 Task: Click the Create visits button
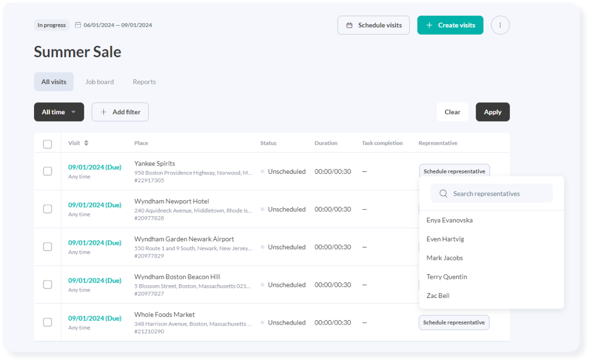[450, 25]
